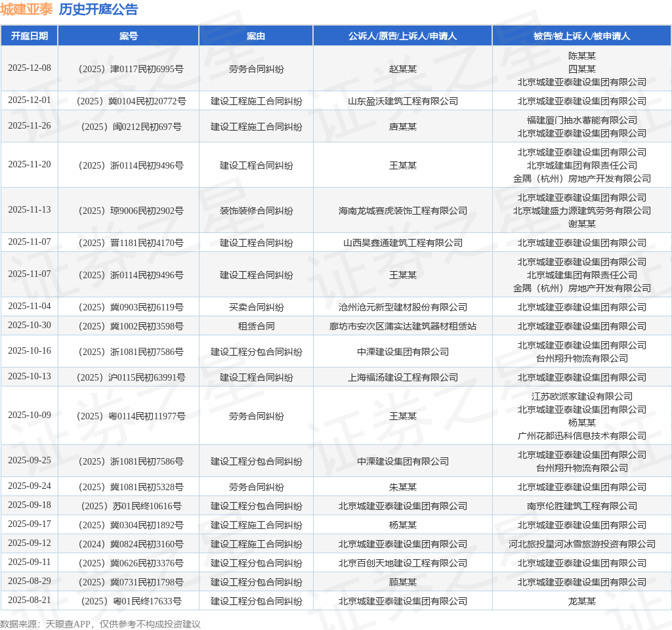Click defendant 南京伦胜建筑工程有限公司

point(581,506)
